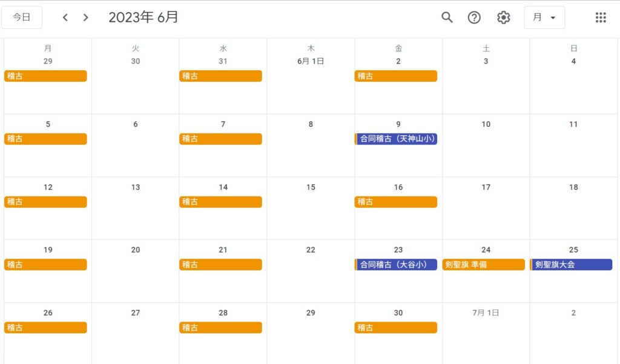Expand the 月 view switcher dropdown
The width and height of the screenshot is (620, 364).
pyautogui.click(x=544, y=18)
